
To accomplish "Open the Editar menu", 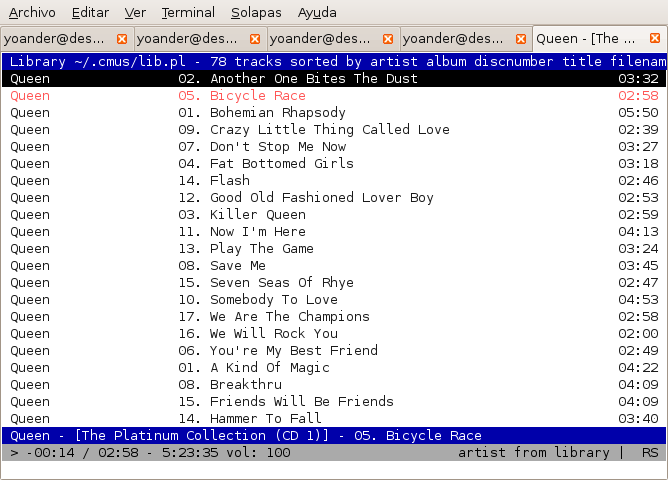I will (x=90, y=13).
